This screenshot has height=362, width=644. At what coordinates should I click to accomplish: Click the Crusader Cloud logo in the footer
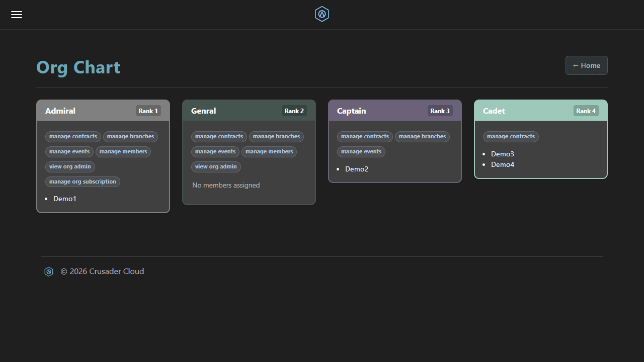[48, 271]
